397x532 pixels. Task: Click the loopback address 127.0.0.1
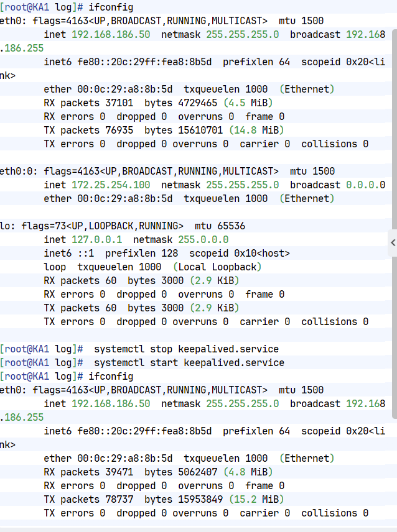coord(97,239)
